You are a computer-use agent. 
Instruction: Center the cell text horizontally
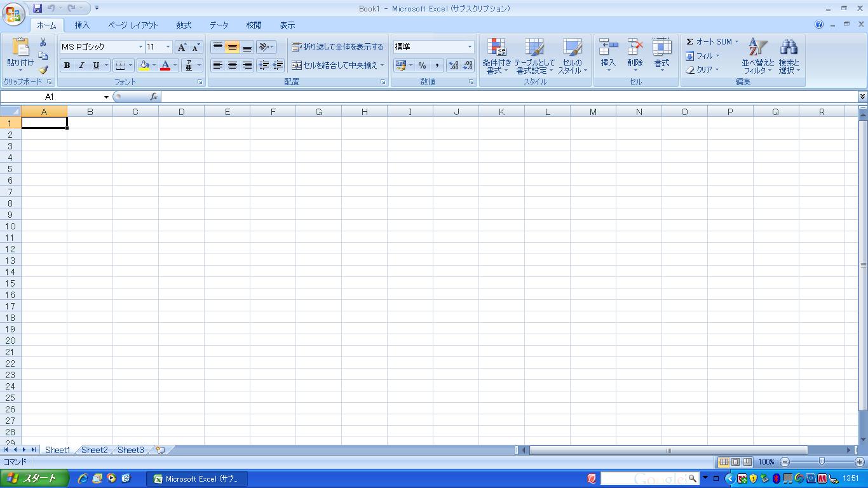pos(233,65)
